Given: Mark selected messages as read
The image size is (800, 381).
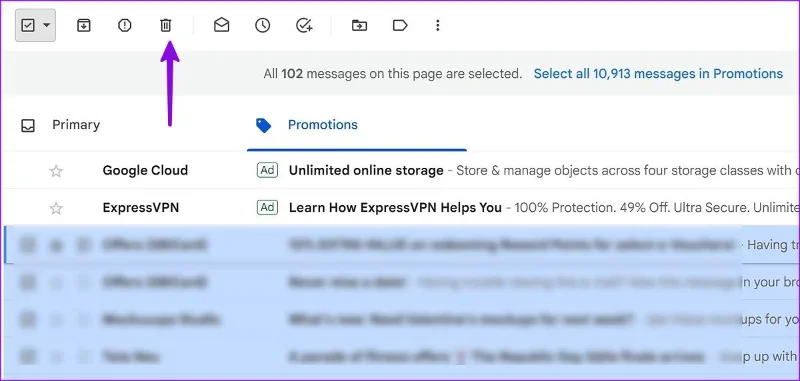Looking at the screenshot, I should (x=221, y=25).
